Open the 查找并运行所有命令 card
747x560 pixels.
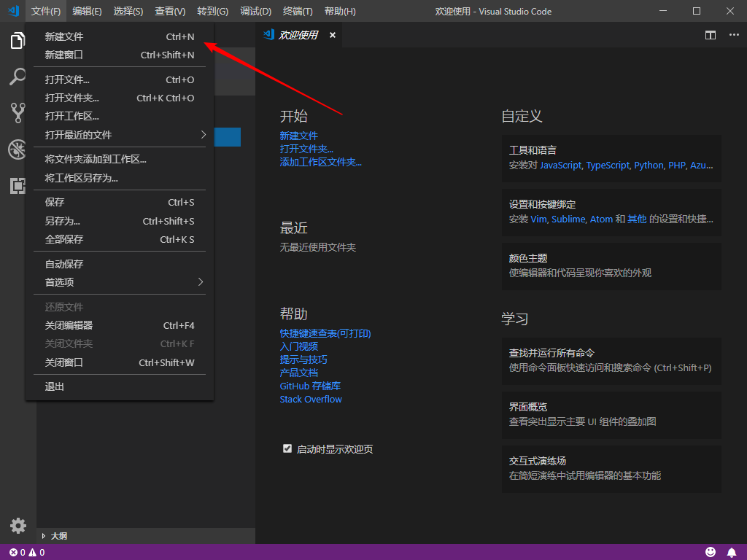click(x=611, y=361)
